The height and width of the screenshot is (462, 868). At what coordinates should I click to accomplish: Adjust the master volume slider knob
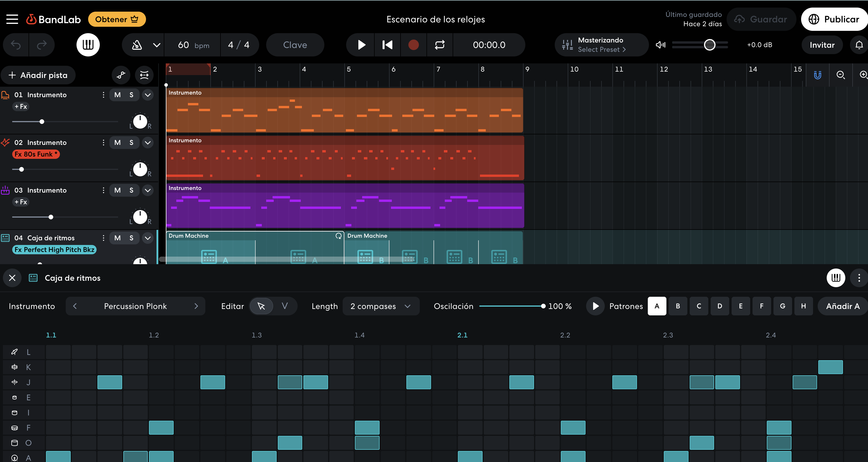[x=710, y=45]
